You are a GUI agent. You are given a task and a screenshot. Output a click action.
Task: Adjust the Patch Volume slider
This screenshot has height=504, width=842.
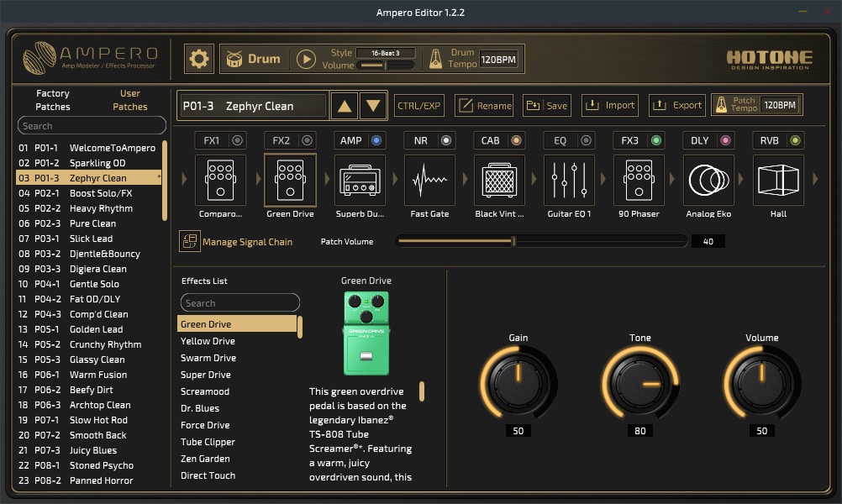coord(542,242)
